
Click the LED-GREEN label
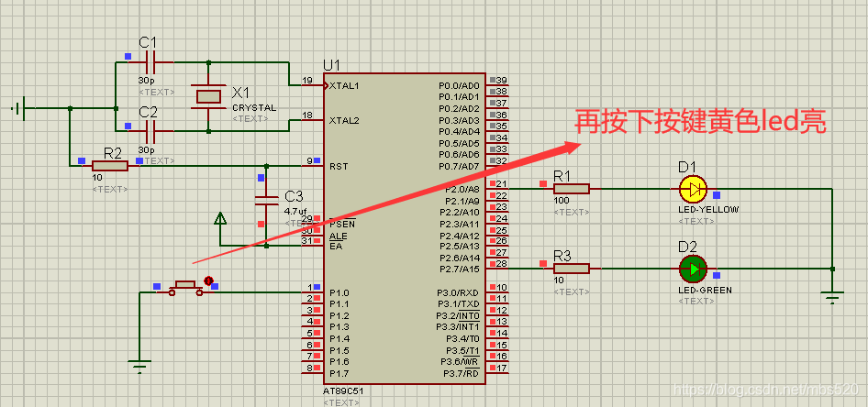(x=705, y=291)
